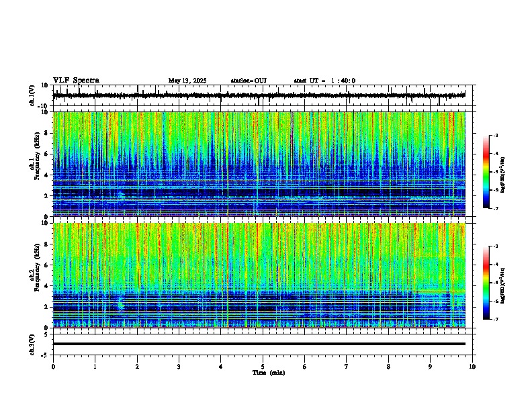Click the "ch.3(V)" axis label
The width and height of the screenshot is (532, 411).
(32, 345)
